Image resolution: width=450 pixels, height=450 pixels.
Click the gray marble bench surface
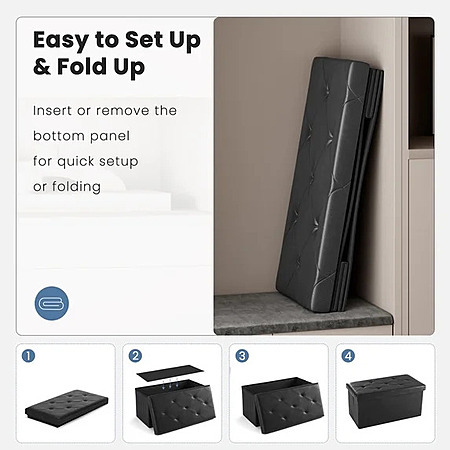click(303, 313)
